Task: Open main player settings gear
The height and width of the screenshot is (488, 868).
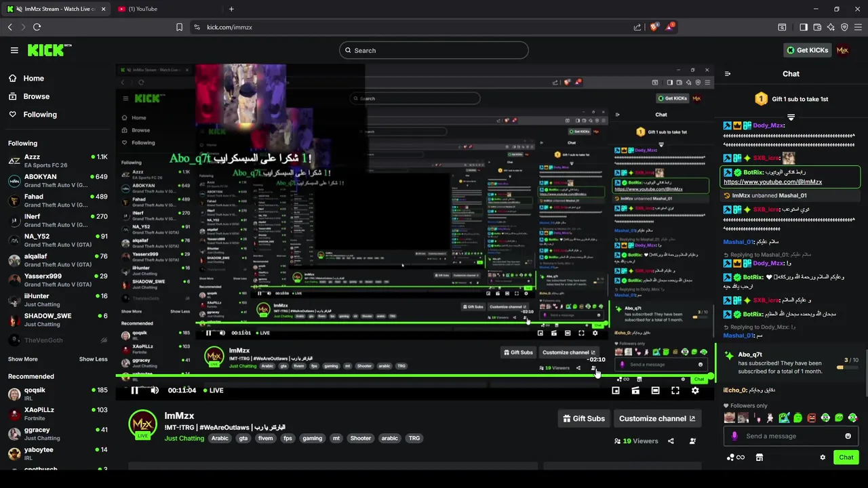Action: tap(695, 390)
